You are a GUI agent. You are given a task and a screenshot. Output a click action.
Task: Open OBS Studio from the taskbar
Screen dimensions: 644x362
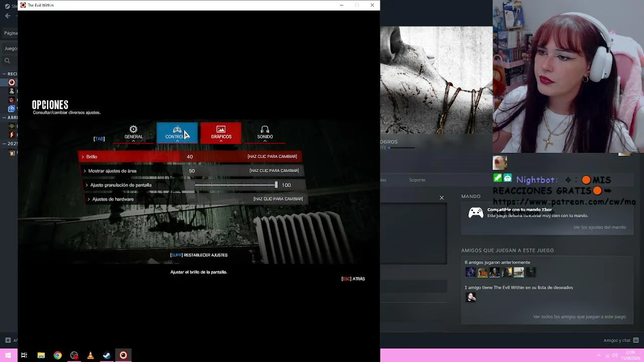[x=74, y=355]
